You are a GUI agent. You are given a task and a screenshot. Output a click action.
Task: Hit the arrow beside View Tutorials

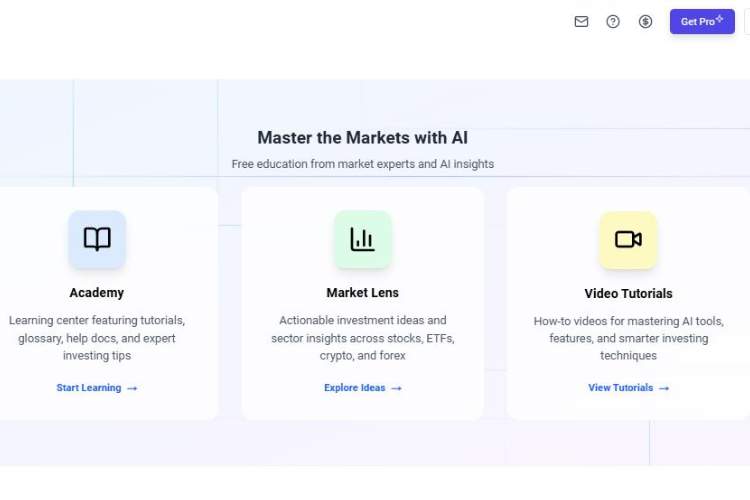coord(664,388)
